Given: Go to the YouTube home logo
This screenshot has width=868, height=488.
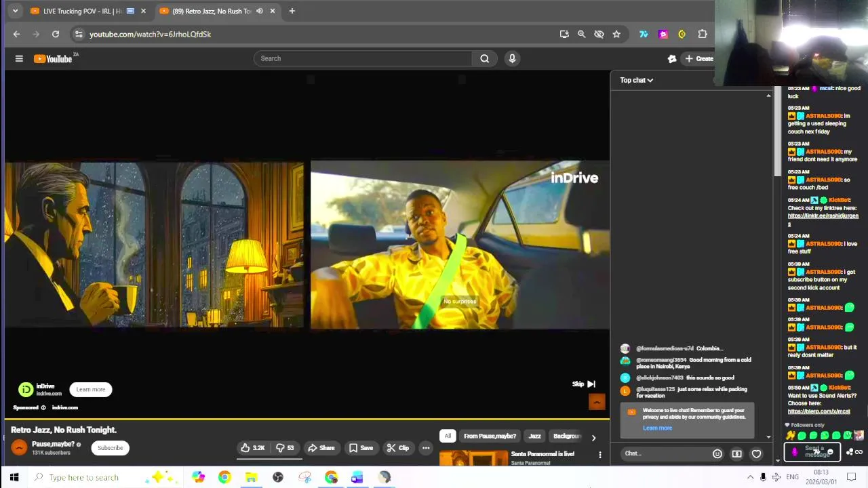Looking at the screenshot, I should (53, 59).
